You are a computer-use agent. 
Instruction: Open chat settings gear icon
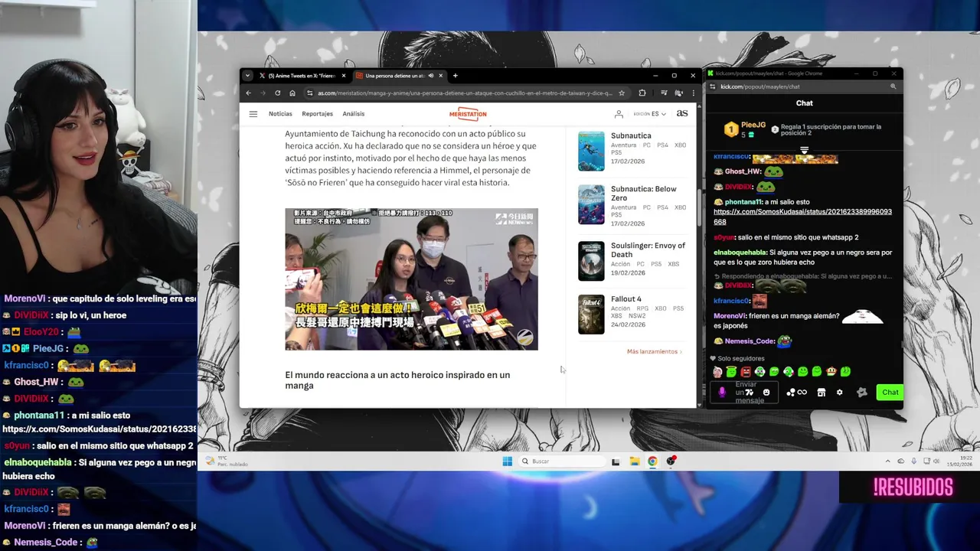coord(839,392)
